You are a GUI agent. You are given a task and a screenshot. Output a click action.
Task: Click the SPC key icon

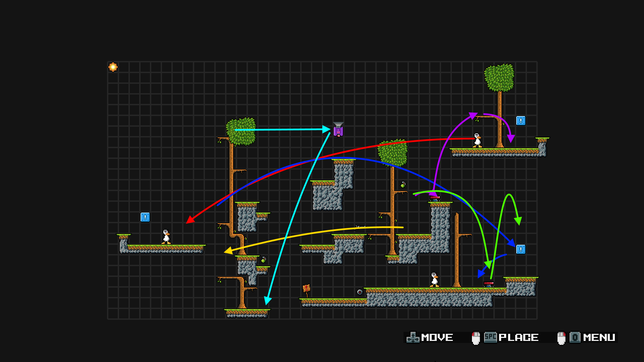(x=490, y=337)
